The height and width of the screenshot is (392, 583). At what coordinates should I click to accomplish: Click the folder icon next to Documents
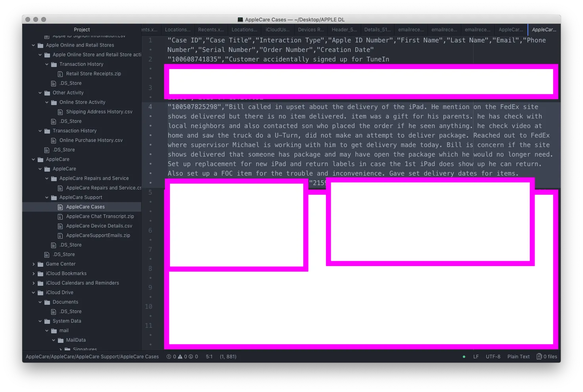pos(47,302)
